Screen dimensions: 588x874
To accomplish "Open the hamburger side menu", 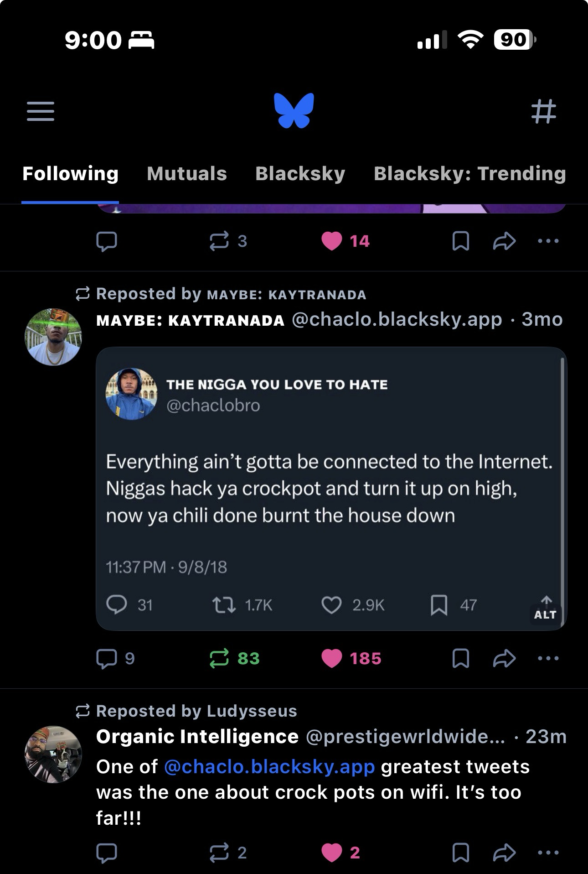I will (41, 111).
